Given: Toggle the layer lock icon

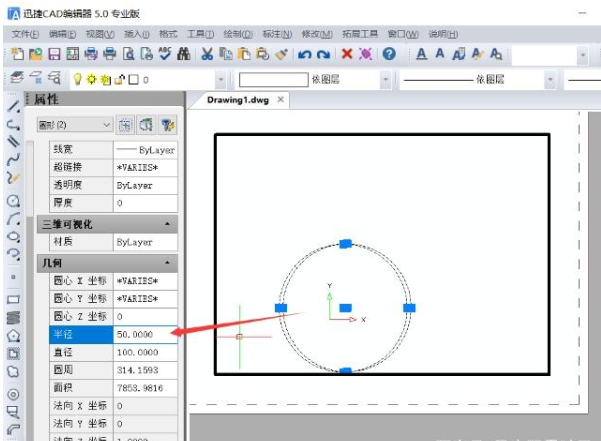Looking at the screenshot, I should click(120, 79).
